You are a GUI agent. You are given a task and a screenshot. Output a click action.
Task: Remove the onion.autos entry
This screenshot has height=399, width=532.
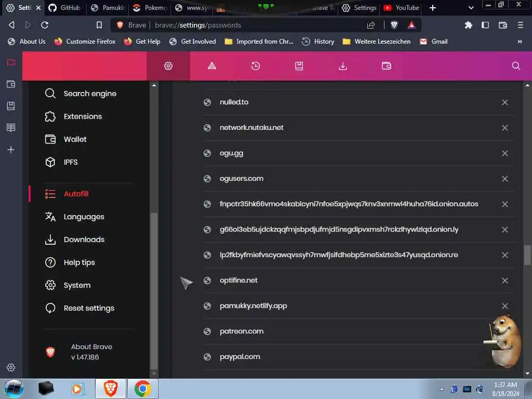point(505,204)
